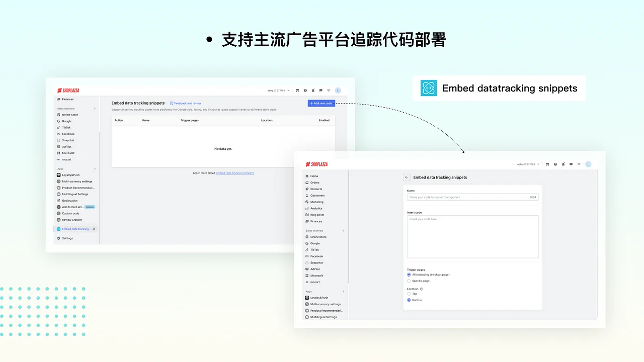Open Product Recommendati... in list window sidebar

point(76,188)
